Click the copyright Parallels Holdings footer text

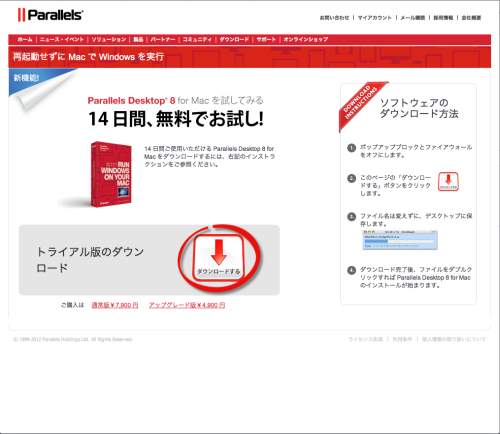[73, 339]
